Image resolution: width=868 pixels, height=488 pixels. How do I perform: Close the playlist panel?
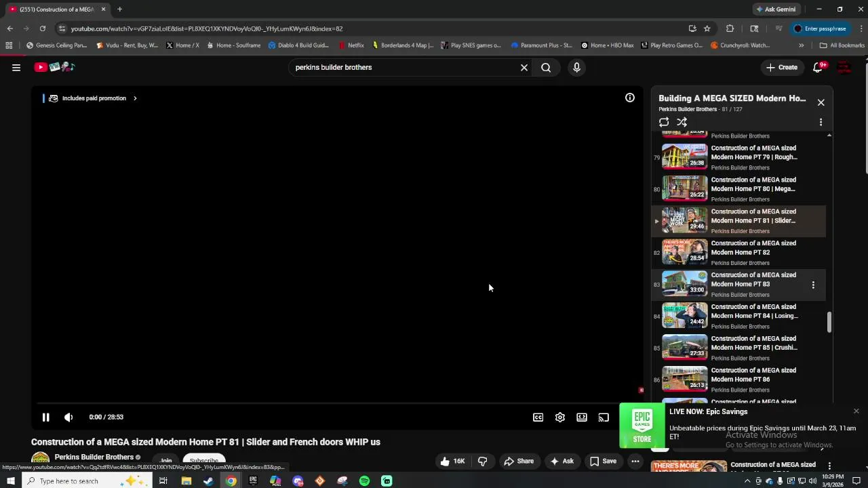tap(821, 102)
